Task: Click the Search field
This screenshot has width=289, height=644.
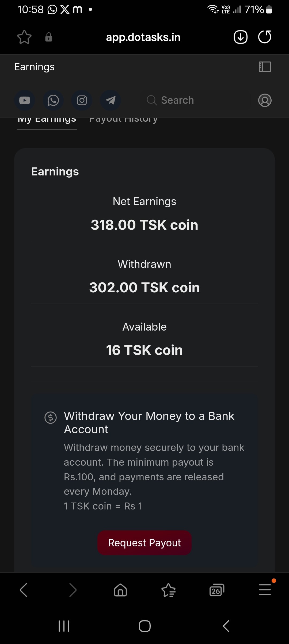Action: 195,100
